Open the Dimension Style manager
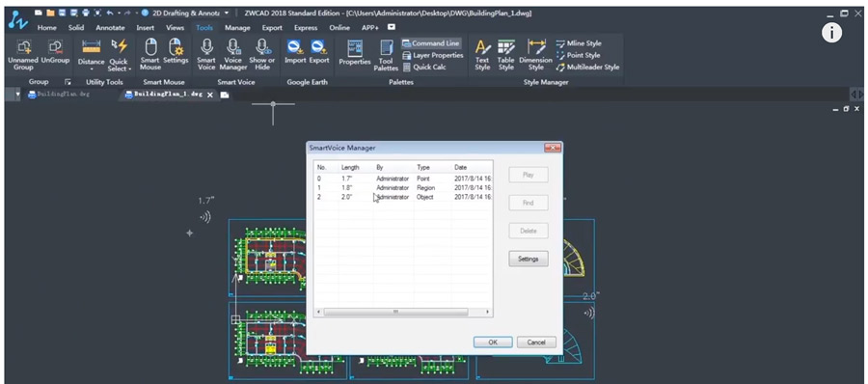The height and width of the screenshot is (384, 868). (535, 54)
